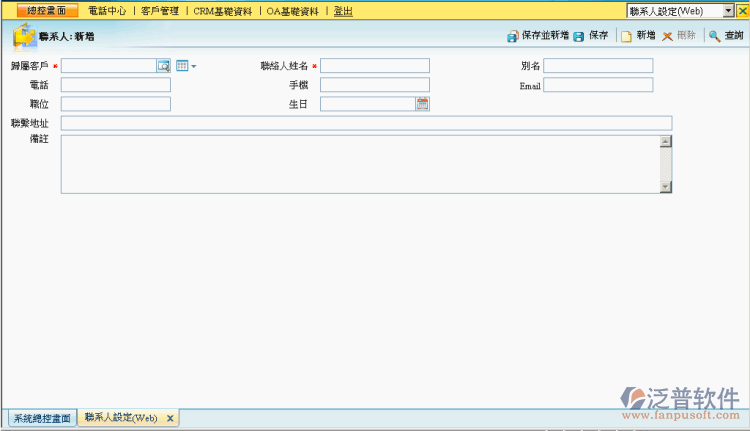The height and width of the screenshot is (431, 750).
Task: Click the 聯系人 module folder icon
Action: [x=24, y=37]
